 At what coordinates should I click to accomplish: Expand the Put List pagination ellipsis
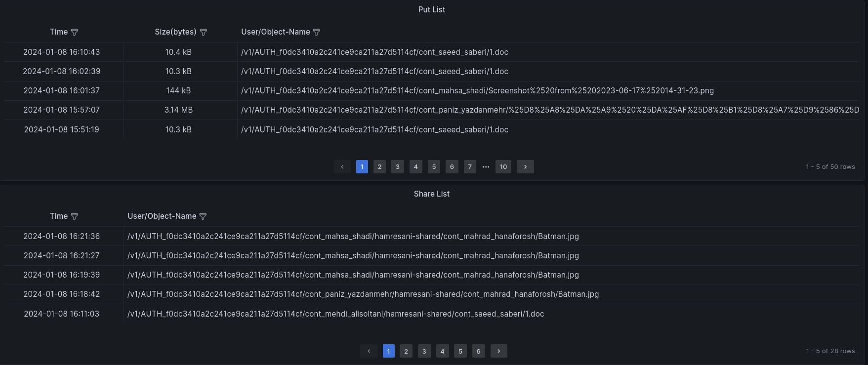pos(486,167)
